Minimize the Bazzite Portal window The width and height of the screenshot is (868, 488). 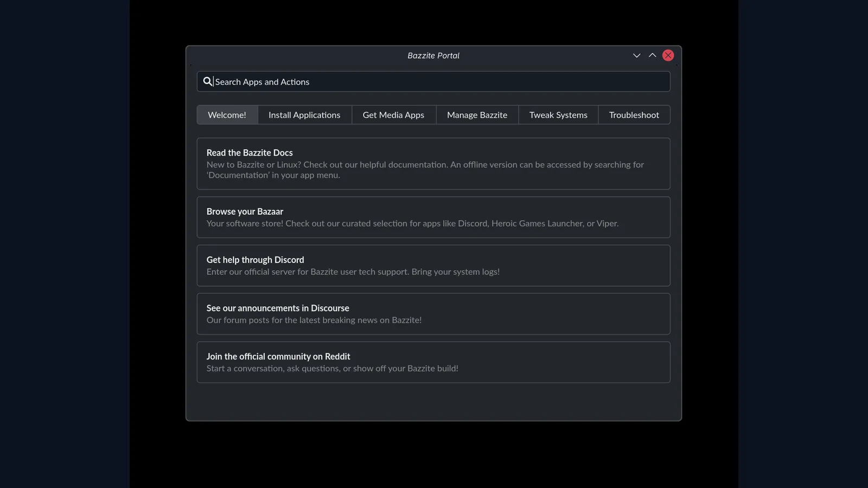[x=636, y=55]
